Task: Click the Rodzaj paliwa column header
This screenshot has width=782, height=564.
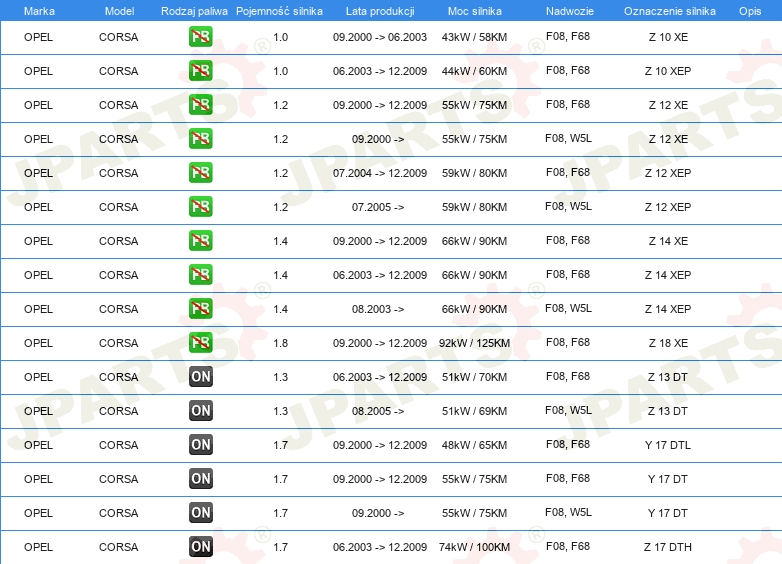Action: click(x=194, y=11)
